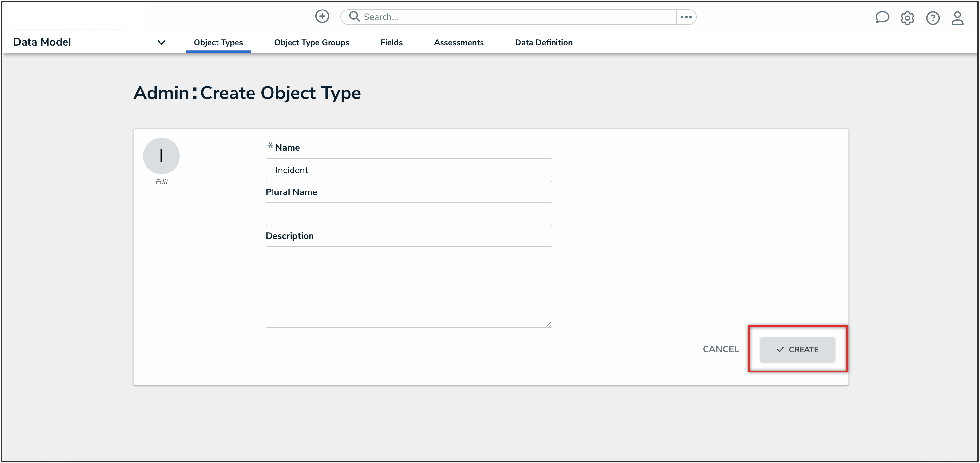980x463 pixels.
Task: Click the plus quick-create icon
Action: 322,16
